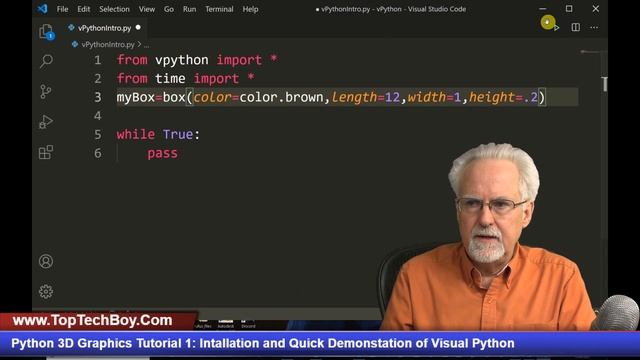
Task: Click the VS Code logo in the title bar
Action: [43, 9]
